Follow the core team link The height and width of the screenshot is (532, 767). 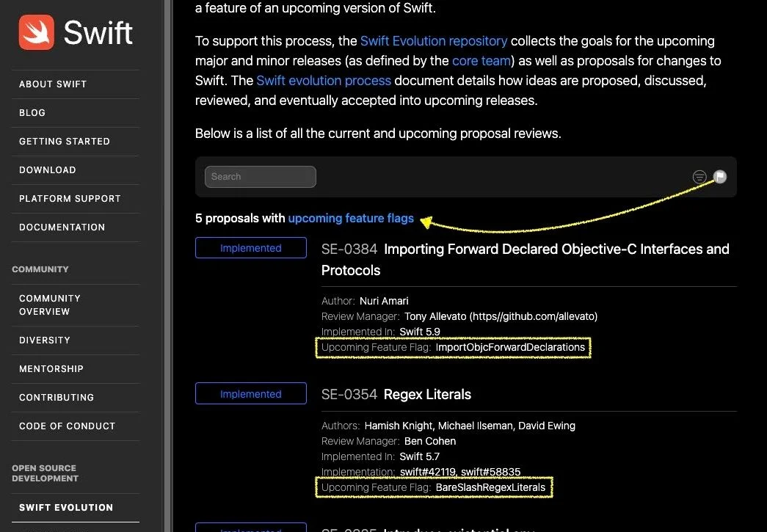[x=481, y=61]
